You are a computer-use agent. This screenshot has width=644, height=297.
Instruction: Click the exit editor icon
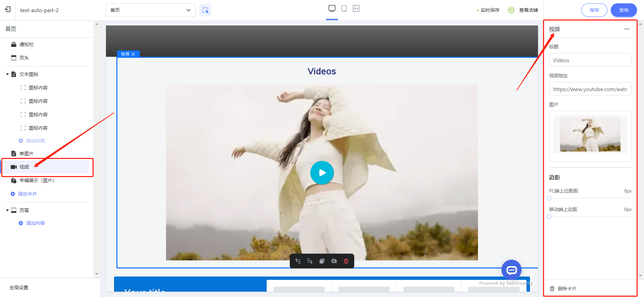8,10
